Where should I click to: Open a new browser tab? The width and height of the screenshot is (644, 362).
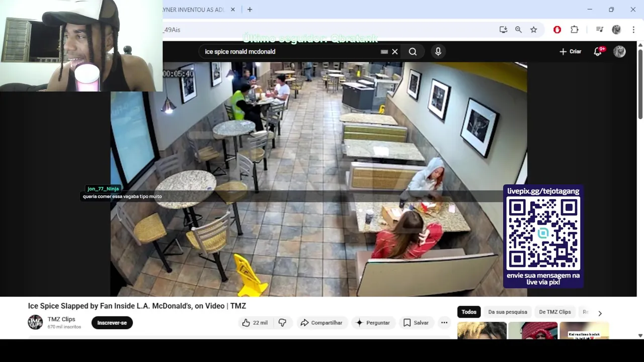(x=250, y=10)
